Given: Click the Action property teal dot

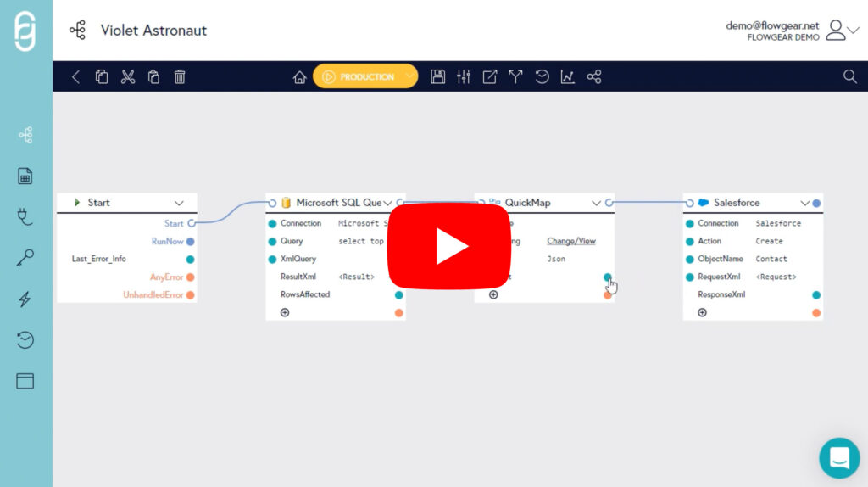Looking at the screenshot, I should tap(690, 242).
